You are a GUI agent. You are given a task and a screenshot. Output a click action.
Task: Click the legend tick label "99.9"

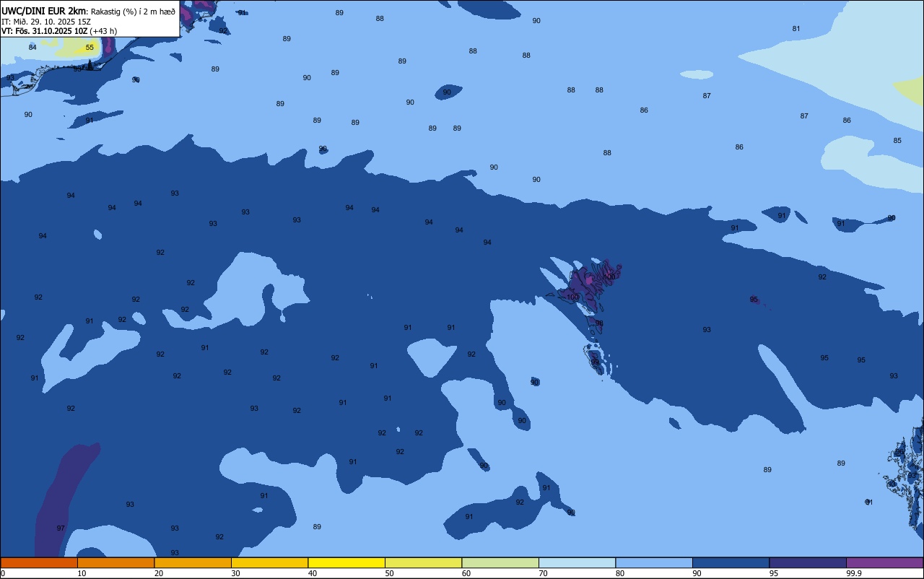(x=854, y=573)
